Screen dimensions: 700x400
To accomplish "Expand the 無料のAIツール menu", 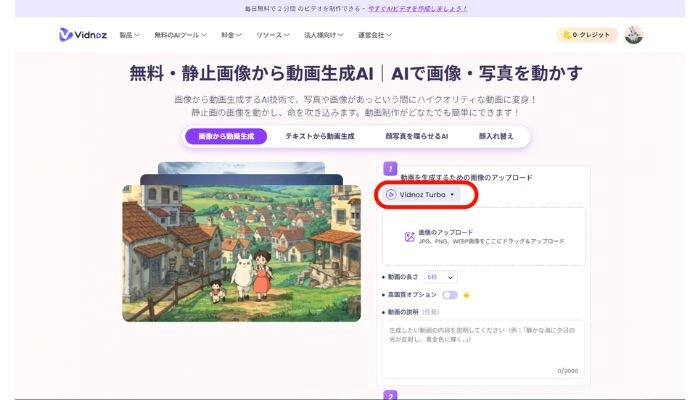I will 180,35.
